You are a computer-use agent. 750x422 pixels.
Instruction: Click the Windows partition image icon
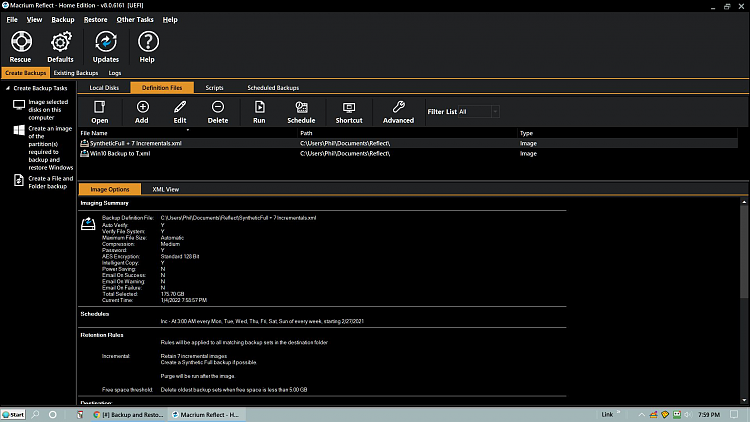point(19,130)
